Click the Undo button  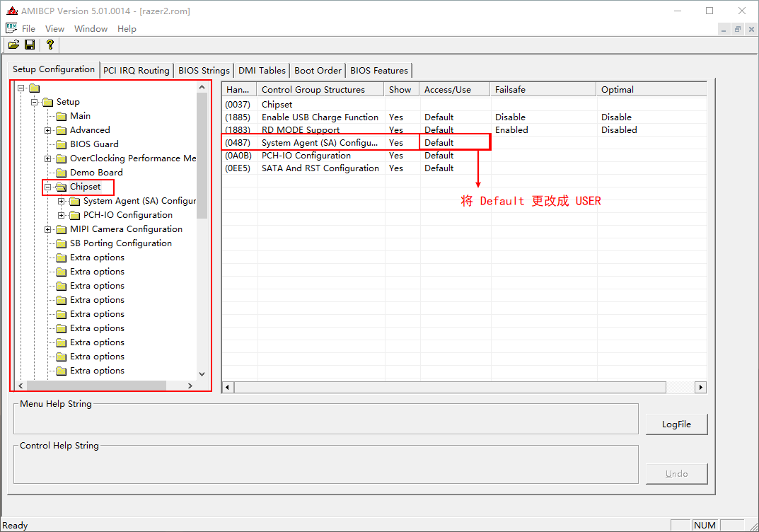click(x=676, y=473)
